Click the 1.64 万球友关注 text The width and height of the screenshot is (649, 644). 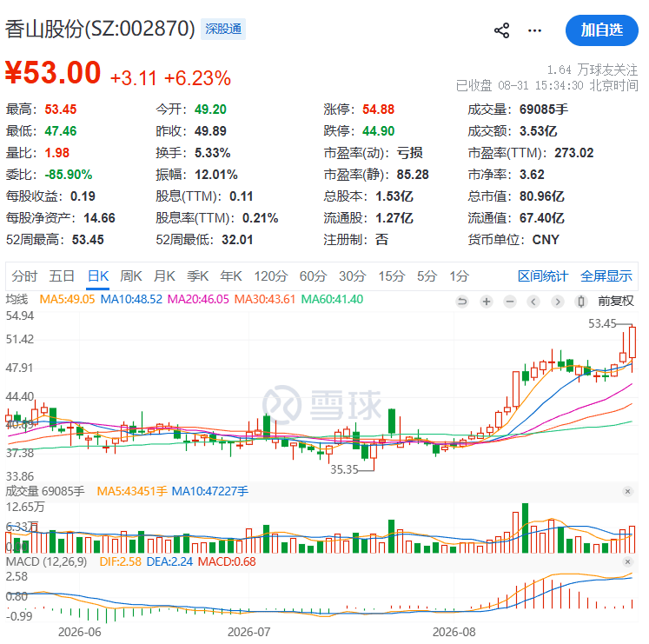(x=593, y=70)
